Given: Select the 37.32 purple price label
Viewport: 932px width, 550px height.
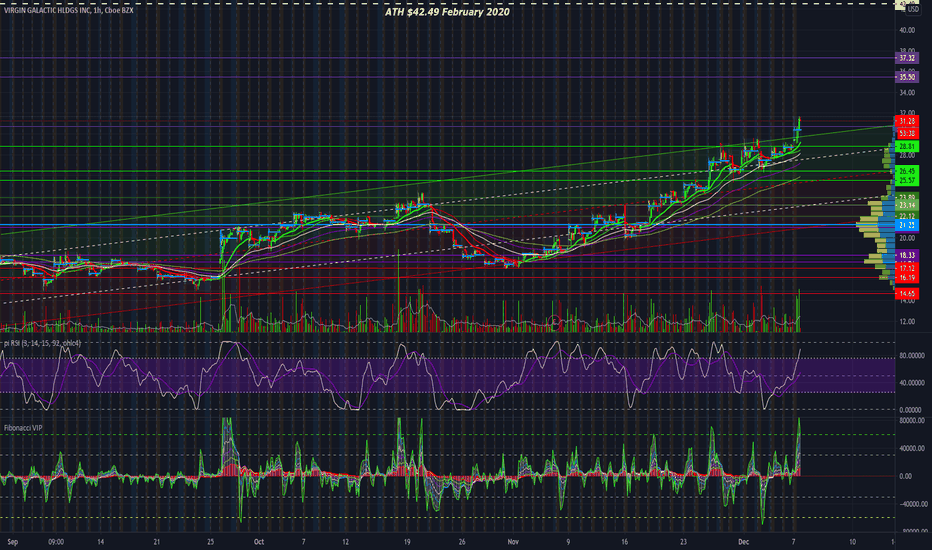Looking at the screenshot, I should [907, 58].
